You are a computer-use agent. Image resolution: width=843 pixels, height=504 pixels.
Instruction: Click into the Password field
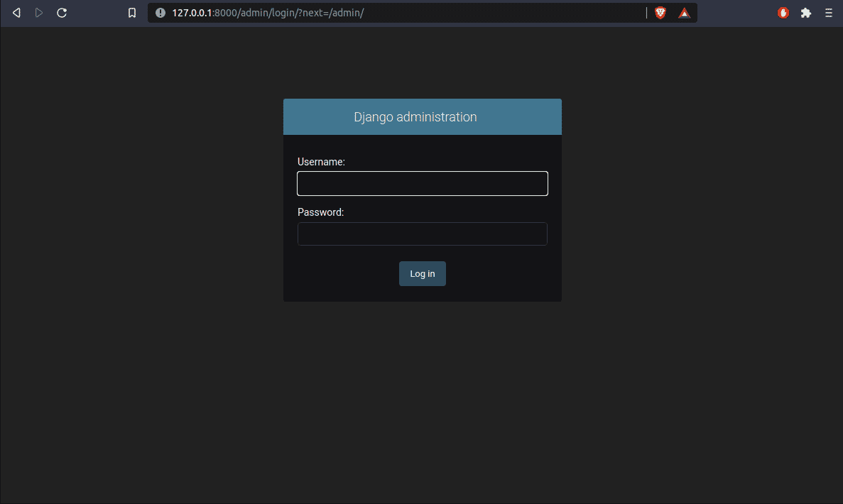[x=423, y=234]
